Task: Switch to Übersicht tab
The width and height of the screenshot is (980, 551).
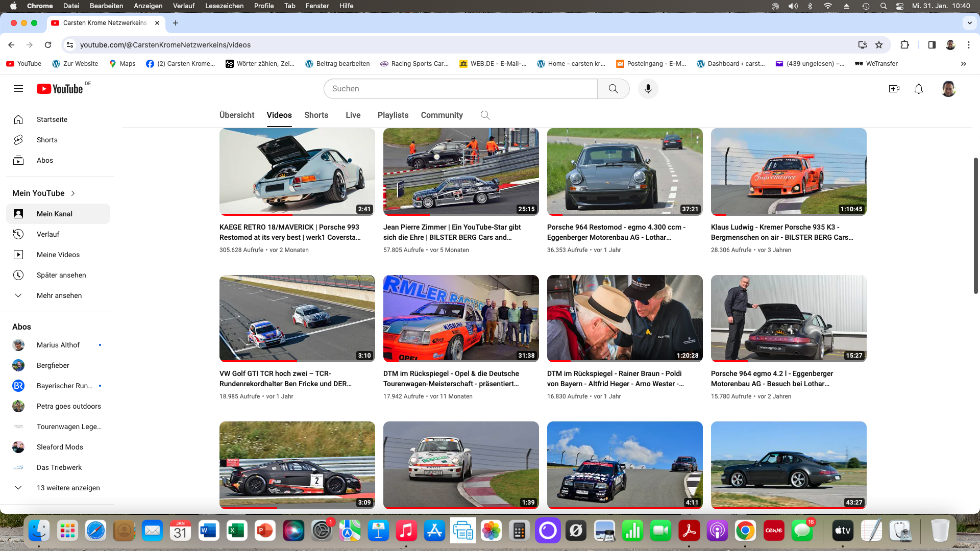Action: [237, 115]
